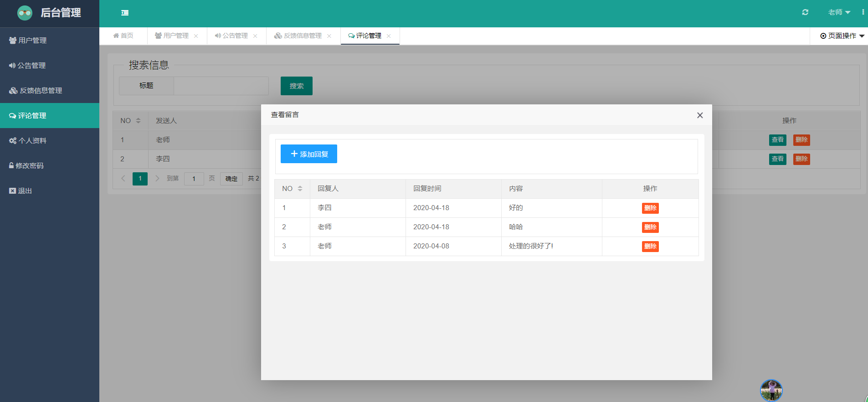
Task: Click the refresh icon in top bar
Action: [805, 12]
